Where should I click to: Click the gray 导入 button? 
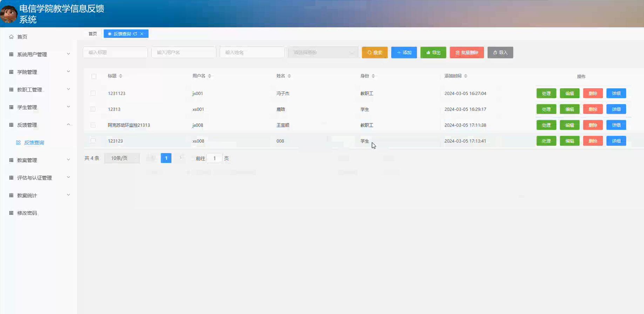coord(500,53)
